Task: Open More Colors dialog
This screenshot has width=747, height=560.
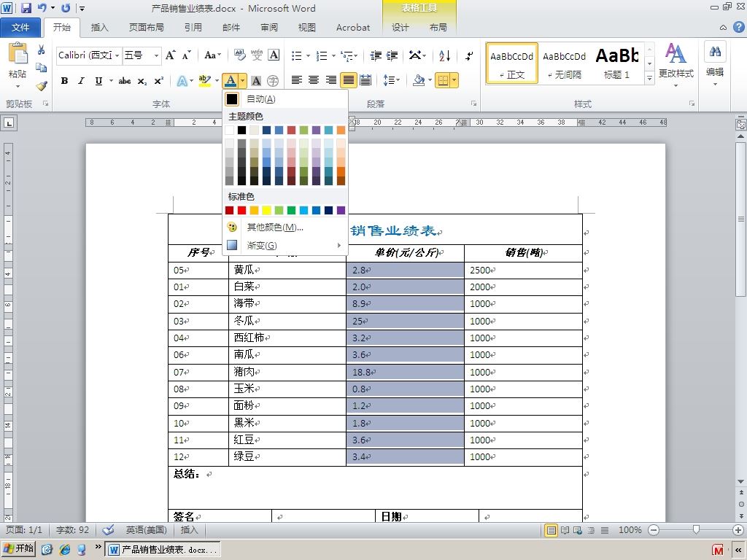Action: tap(285, 227)
